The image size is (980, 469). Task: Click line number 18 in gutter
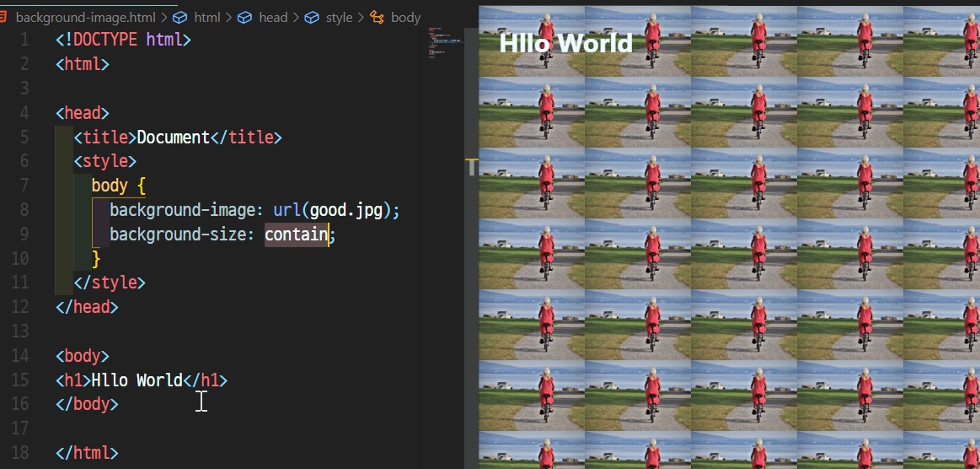tap(20, 453)
